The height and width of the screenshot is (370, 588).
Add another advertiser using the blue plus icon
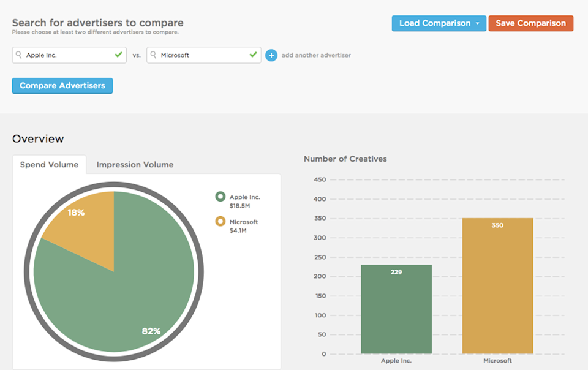(x=271, y=55)
